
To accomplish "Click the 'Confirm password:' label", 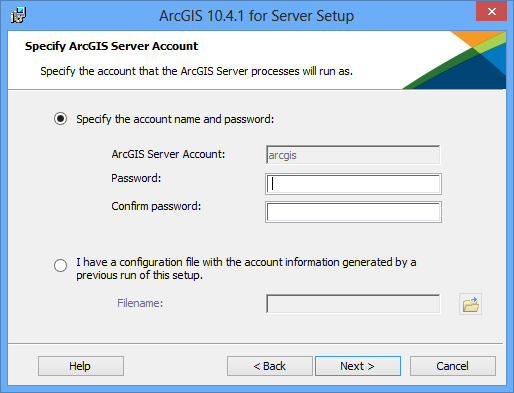I will click(156, 207).
